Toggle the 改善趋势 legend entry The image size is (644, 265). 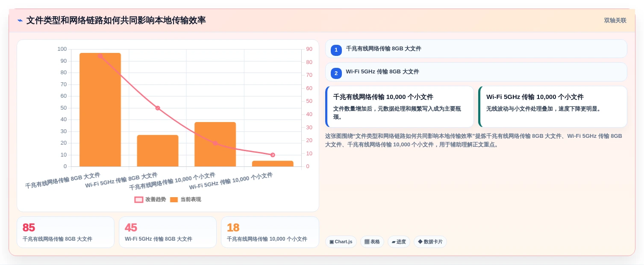150,199
